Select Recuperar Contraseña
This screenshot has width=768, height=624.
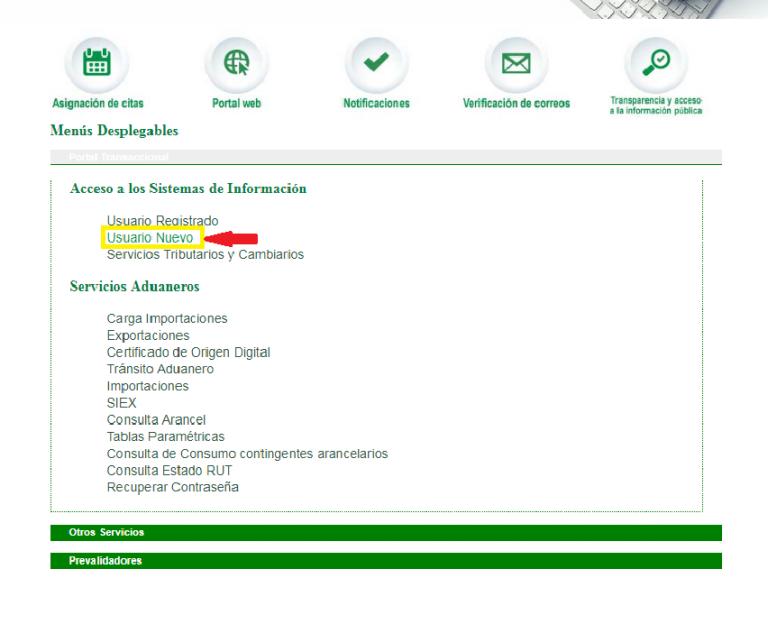point(173,487)
